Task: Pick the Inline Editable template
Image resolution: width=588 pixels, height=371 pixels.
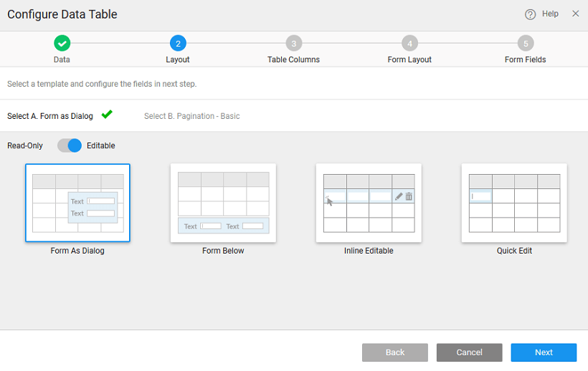Action: point(369,203)
